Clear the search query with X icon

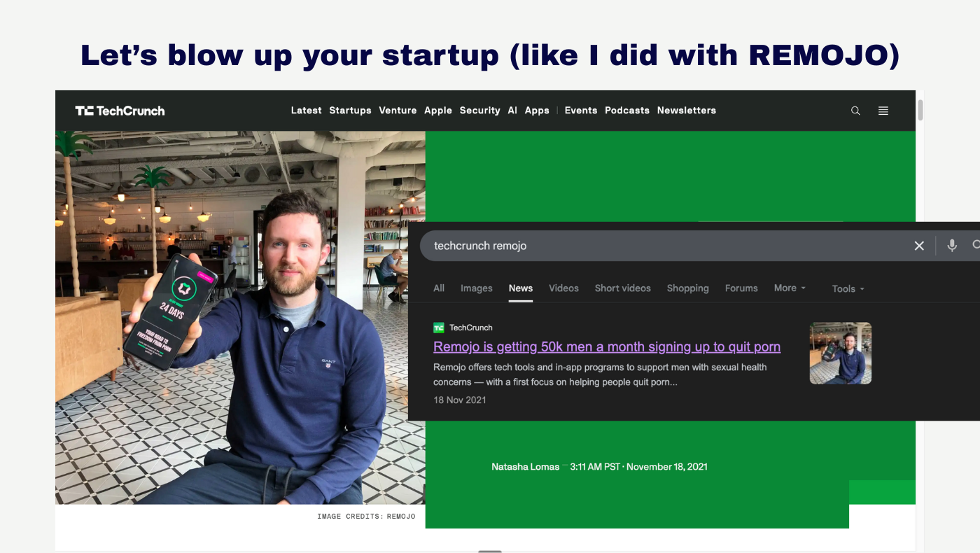click(x=919, y=246)
